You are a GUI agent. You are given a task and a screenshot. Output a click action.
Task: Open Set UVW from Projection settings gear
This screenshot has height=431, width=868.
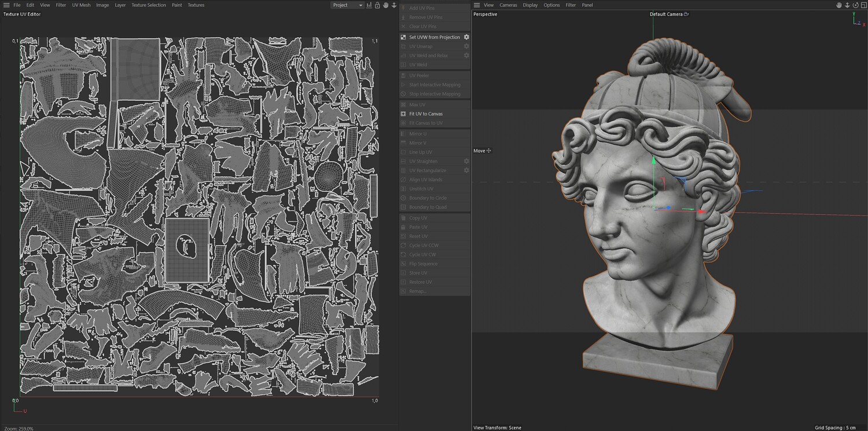466,37
